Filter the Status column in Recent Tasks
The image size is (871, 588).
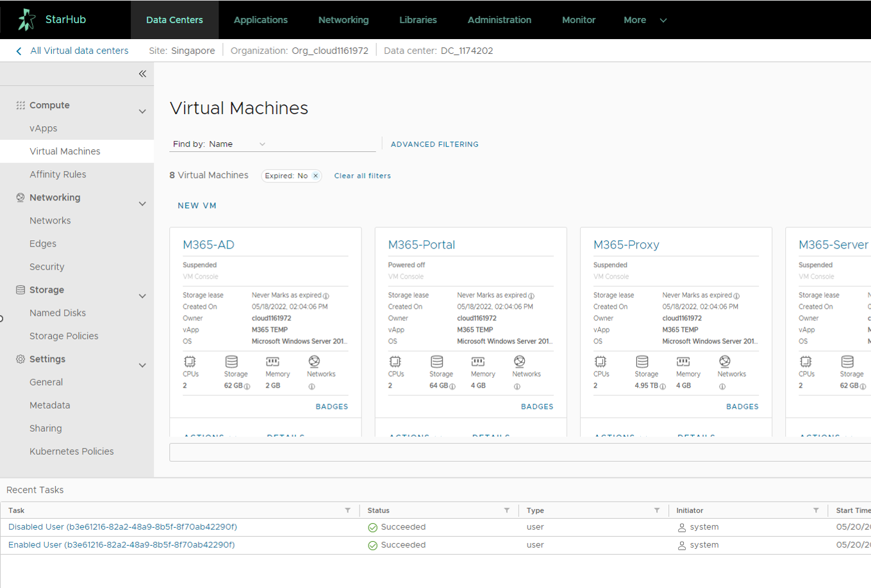coord(506,510)
